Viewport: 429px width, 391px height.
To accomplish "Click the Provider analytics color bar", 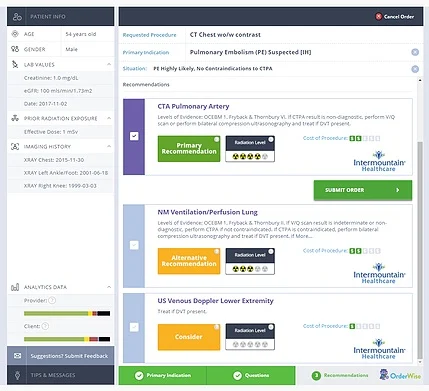I will tap(67, 313).
